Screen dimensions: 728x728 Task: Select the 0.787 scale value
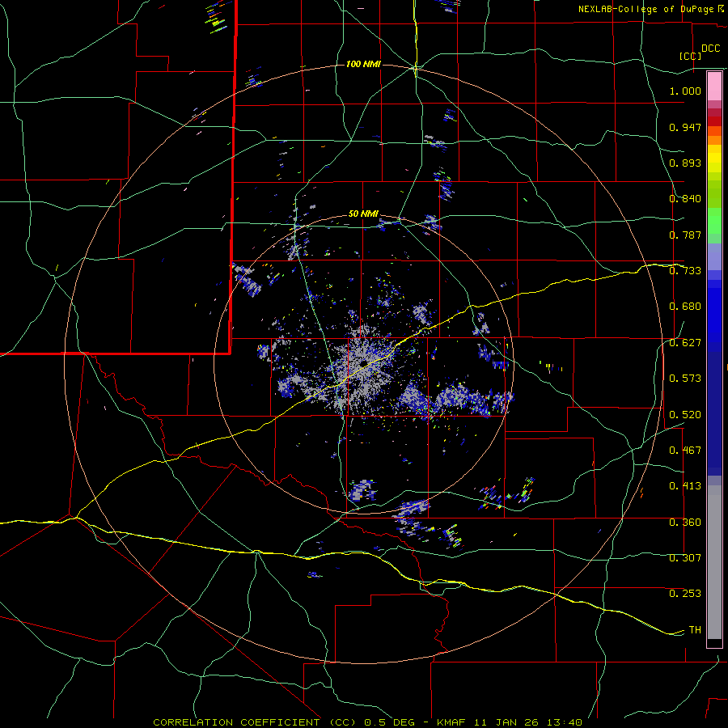click(x=685, y=235)
